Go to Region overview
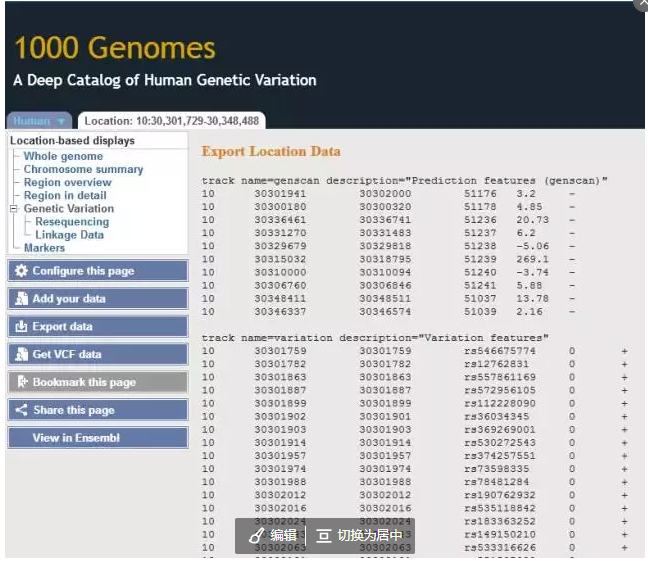Image resolution: width=648 pixels, height=563 pixels. click(x=68, y=182)
